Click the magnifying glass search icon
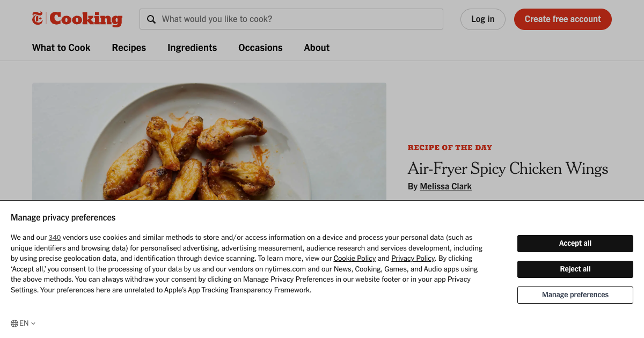 coord(151,19)
